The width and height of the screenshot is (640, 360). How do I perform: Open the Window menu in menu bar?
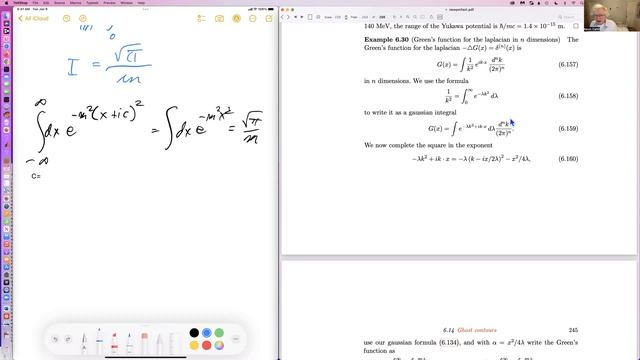127,2
